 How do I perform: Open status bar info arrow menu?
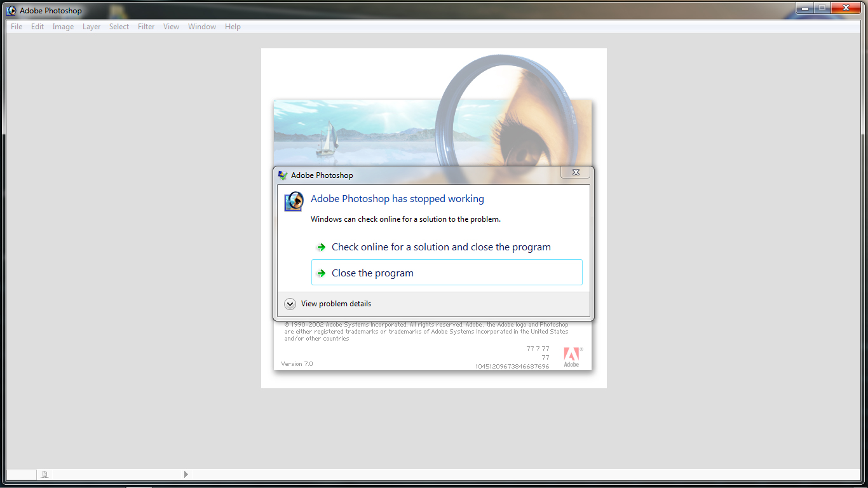coord(186,474)
